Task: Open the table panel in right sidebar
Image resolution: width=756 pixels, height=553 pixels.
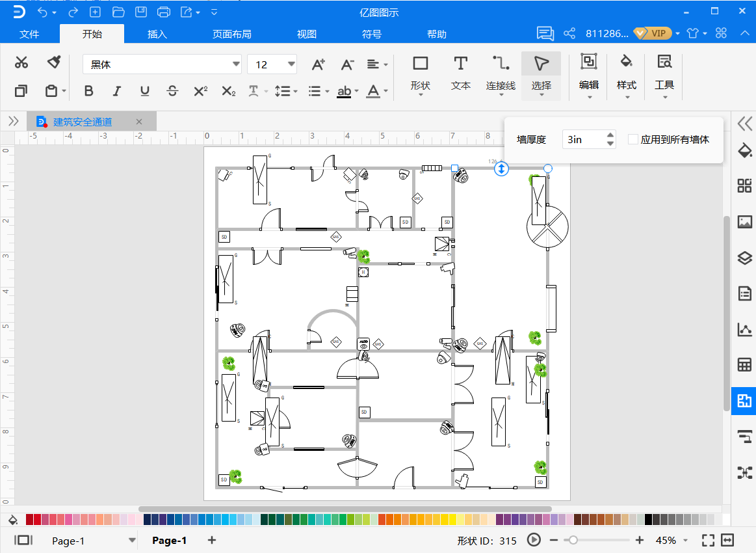Action: [x=744, y=365]
